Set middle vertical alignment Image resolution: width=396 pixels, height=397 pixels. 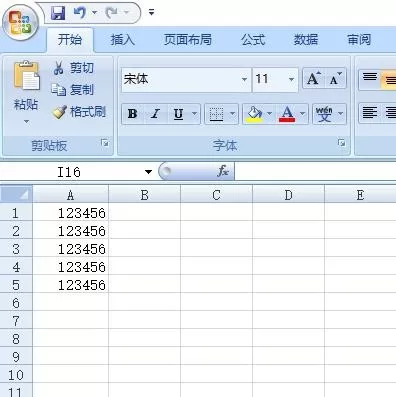coord(389,79)
